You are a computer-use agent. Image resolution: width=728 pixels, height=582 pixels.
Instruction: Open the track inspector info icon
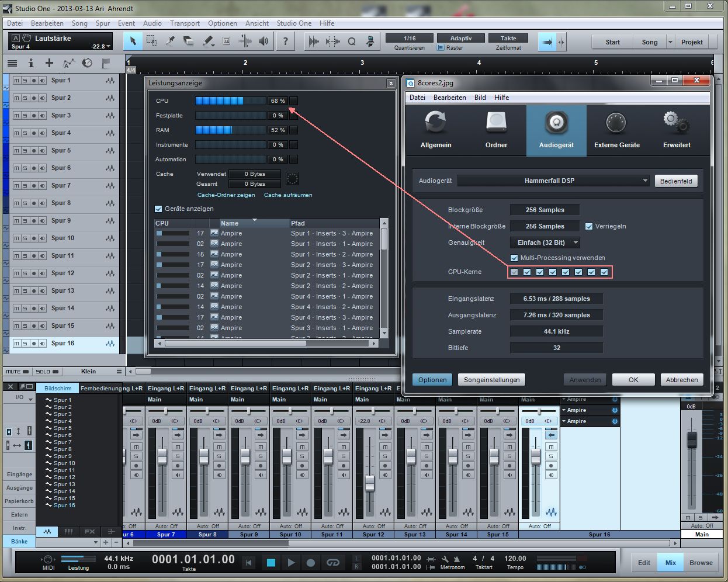click(x=31, y=63)
